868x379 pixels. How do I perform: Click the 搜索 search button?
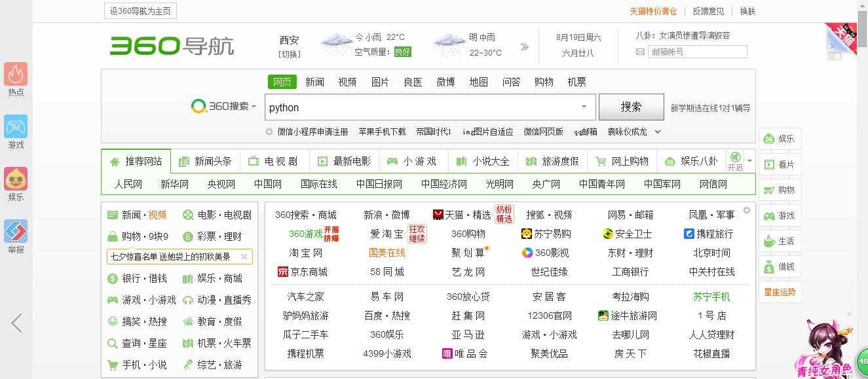pos(632,107)
